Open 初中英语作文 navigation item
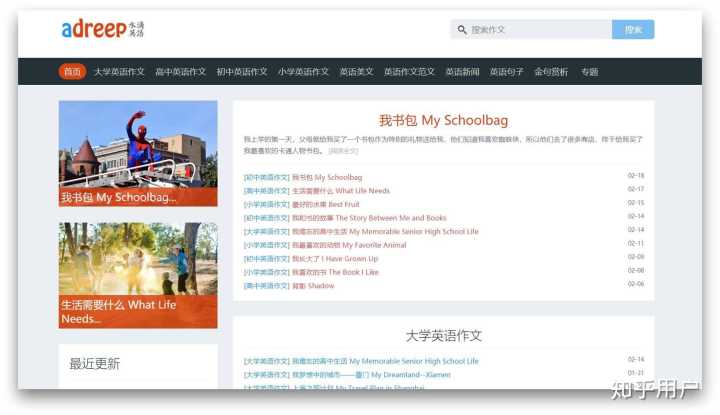The image size is (720, 415). pos(242,72)
